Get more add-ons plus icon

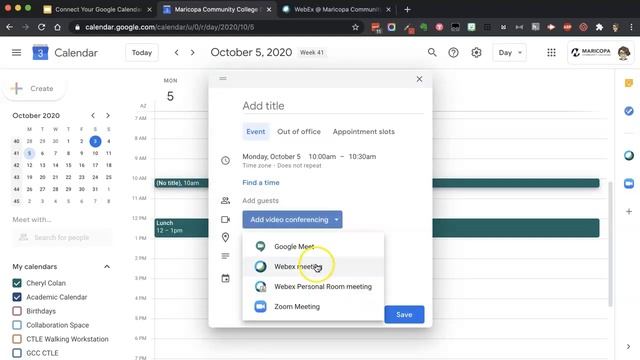[x=629, y=211]
